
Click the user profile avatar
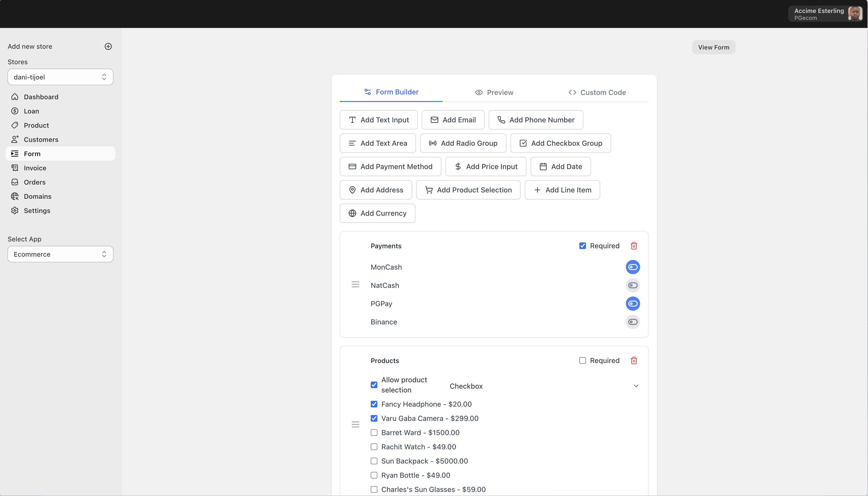tap(855, 14)
